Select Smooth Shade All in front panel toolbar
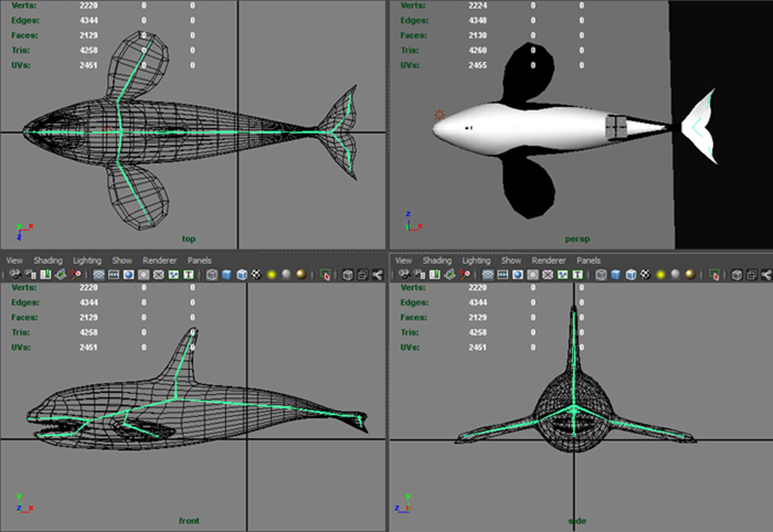This screenshot has width=773, height=532. (227, 275)
